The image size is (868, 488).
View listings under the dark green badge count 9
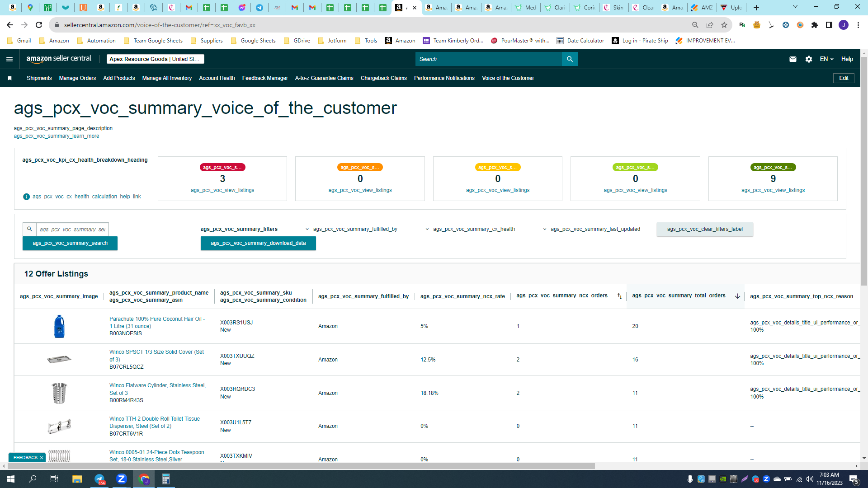click(773, 190)
